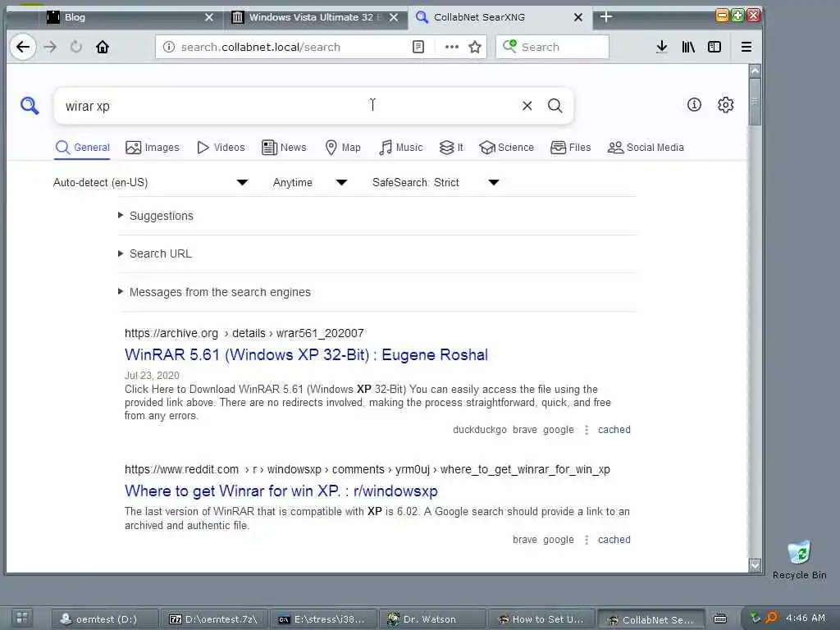Bookmark this page with the star icon
The height and width of the screenshot is (630, 840).
[475, 47]
